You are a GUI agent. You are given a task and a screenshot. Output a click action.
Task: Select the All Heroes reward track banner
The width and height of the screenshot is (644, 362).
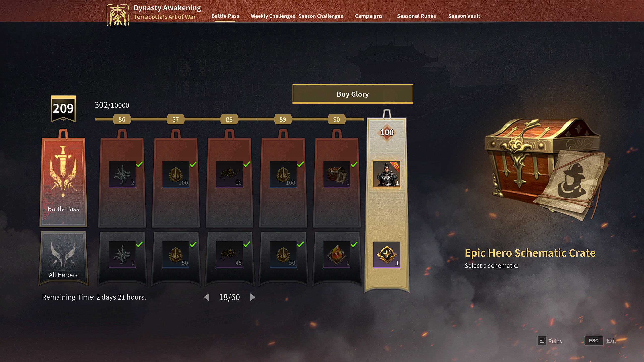click(x=63, y=258)
